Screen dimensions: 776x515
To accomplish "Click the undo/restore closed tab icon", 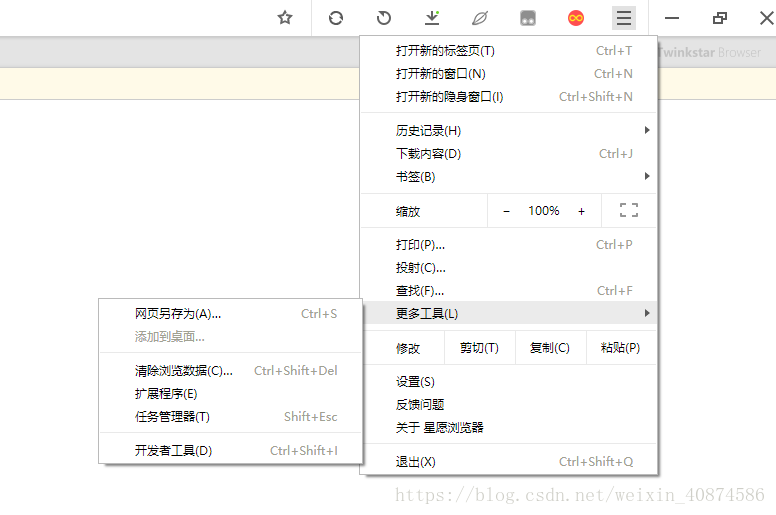I will 384,18.
